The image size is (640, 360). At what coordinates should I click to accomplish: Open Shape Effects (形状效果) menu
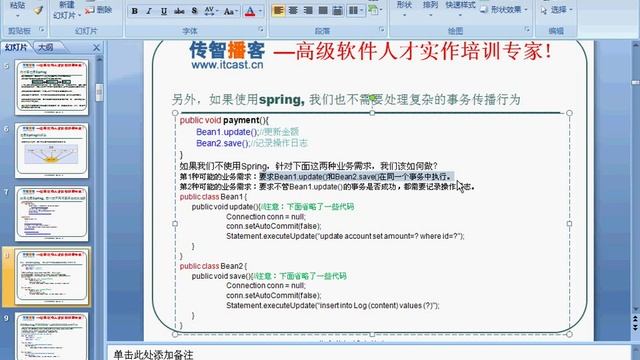coord(504,9)
